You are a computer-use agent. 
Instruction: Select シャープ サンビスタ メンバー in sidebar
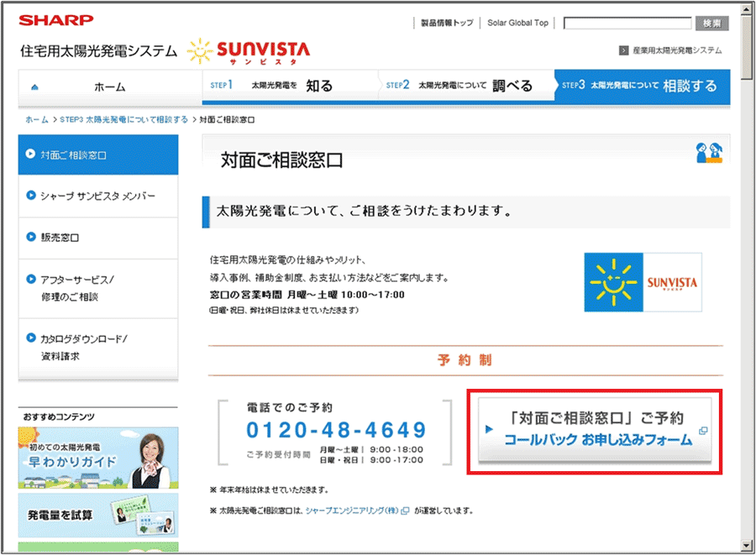[x=98, y=196]
